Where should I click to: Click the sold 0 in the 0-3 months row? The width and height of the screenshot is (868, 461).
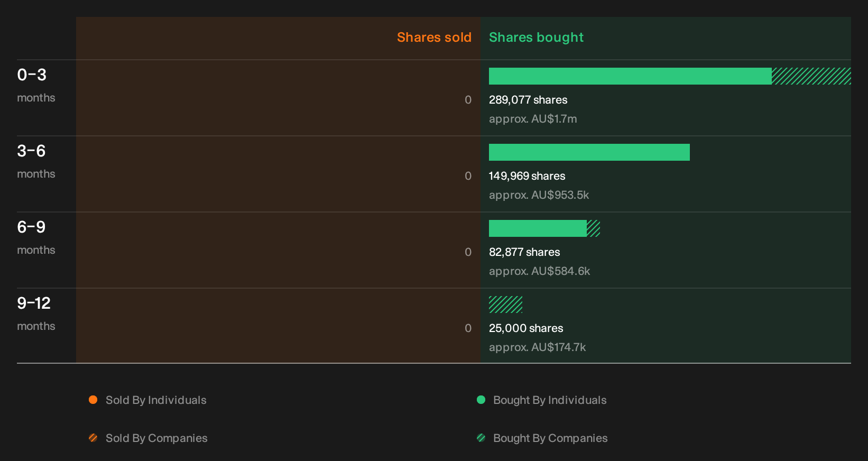(468, 100)
